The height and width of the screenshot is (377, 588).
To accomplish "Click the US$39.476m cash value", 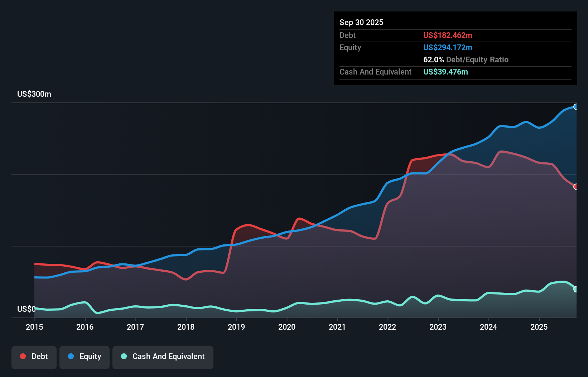I will point(445,72).
